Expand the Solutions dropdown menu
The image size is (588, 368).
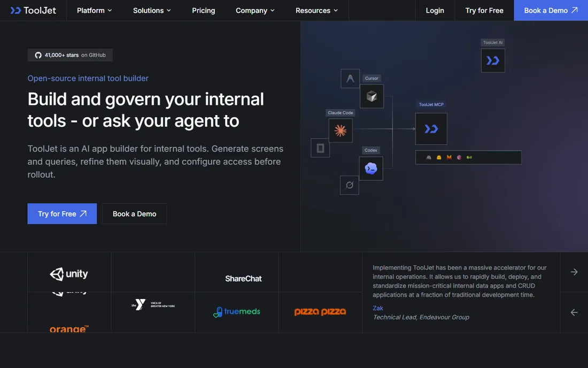pos(152,11)
